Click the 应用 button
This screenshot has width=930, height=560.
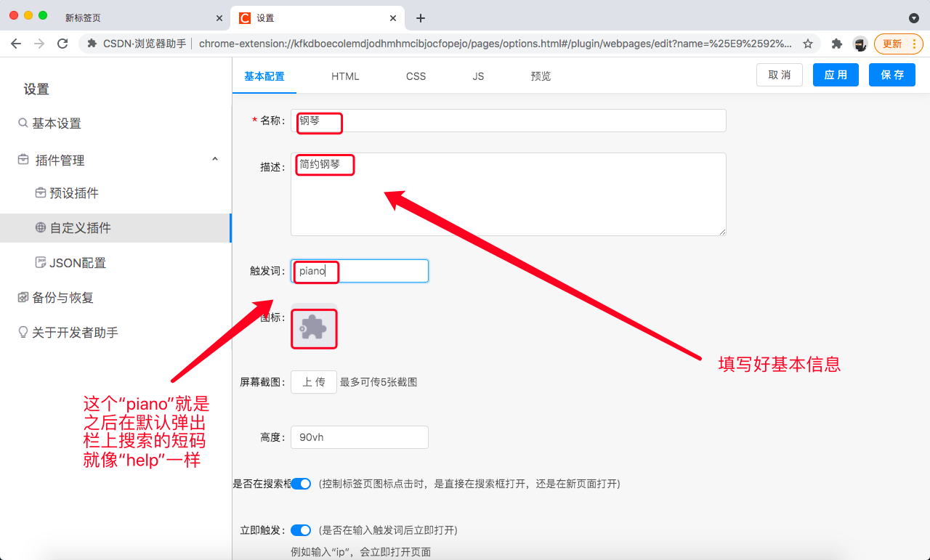(x=836, y=75)
